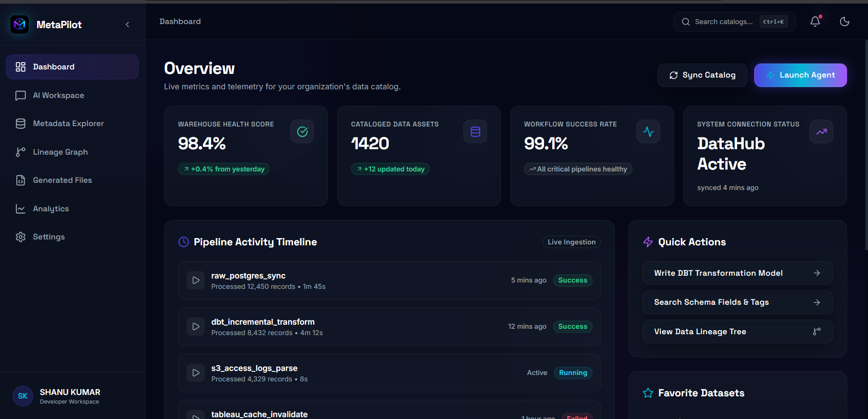Viewport: 868px width, 419px height.
Task: Click View Data Lineage Tree
Action: (738, 331)
